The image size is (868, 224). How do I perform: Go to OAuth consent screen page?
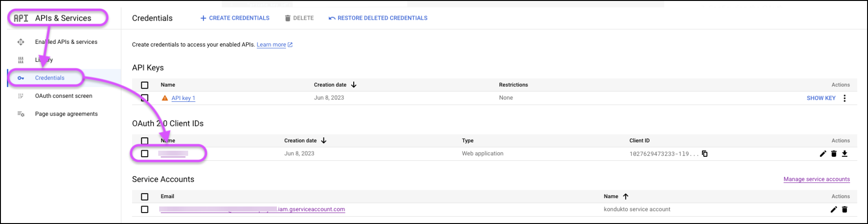pos(63,96)
